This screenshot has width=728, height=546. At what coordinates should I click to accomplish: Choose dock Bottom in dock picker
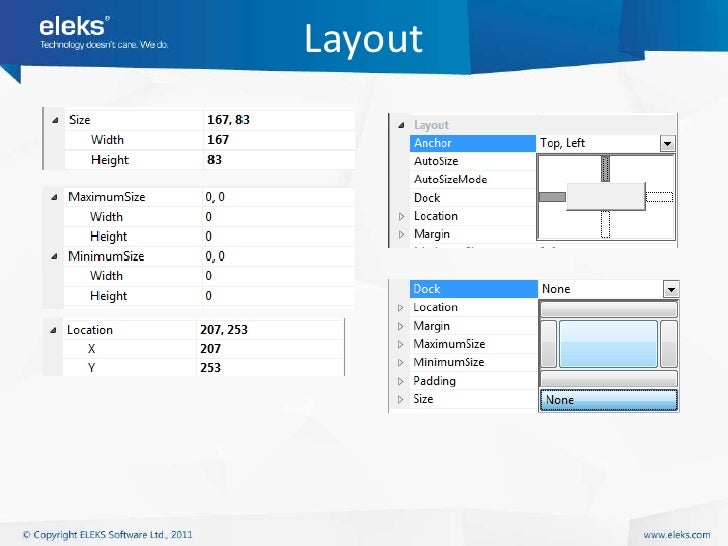click(608, 378)
